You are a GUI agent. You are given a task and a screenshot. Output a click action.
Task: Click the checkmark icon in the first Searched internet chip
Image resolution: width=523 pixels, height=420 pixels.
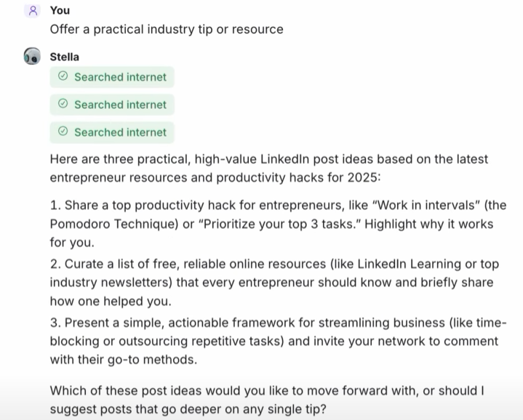[x=63, y=77]
